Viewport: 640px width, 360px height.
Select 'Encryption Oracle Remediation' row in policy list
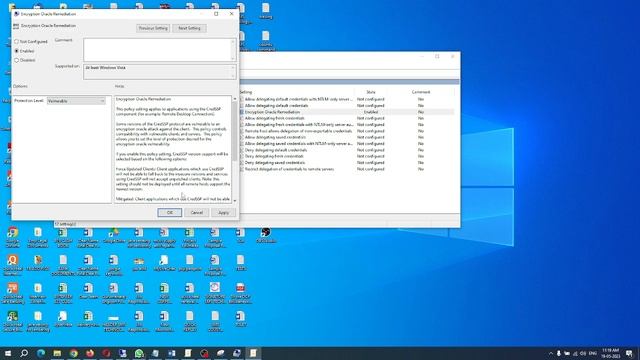tap(272, 112)
